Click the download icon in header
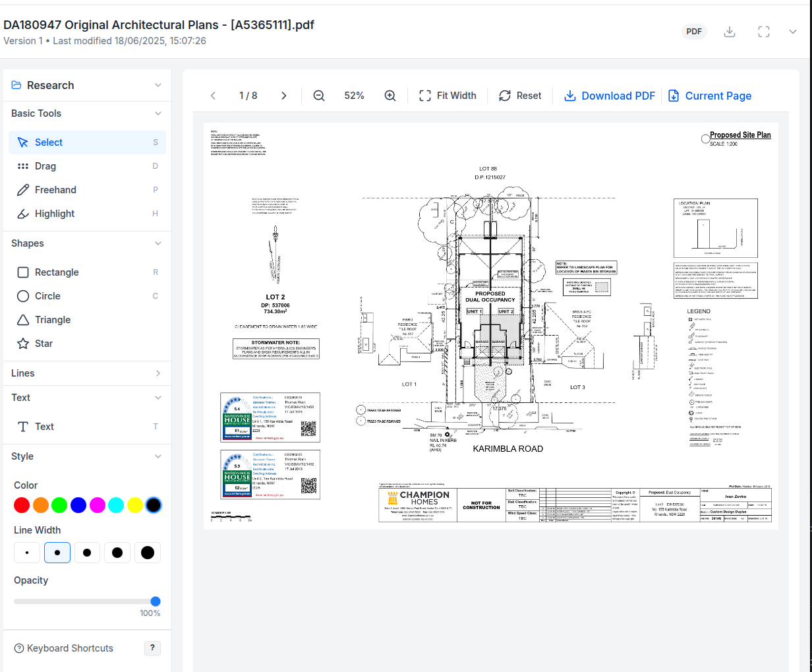812x672 pixels. [730, 32]
